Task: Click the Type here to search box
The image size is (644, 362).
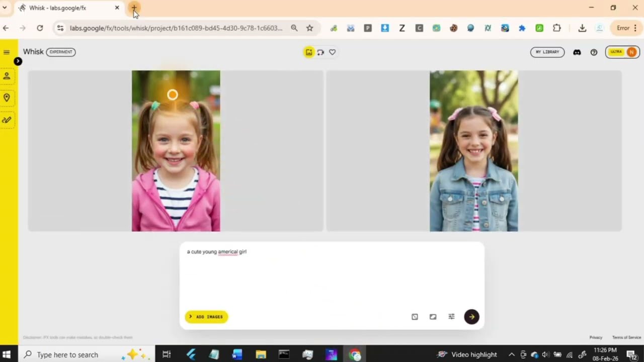Action: (x=86, y=354)
